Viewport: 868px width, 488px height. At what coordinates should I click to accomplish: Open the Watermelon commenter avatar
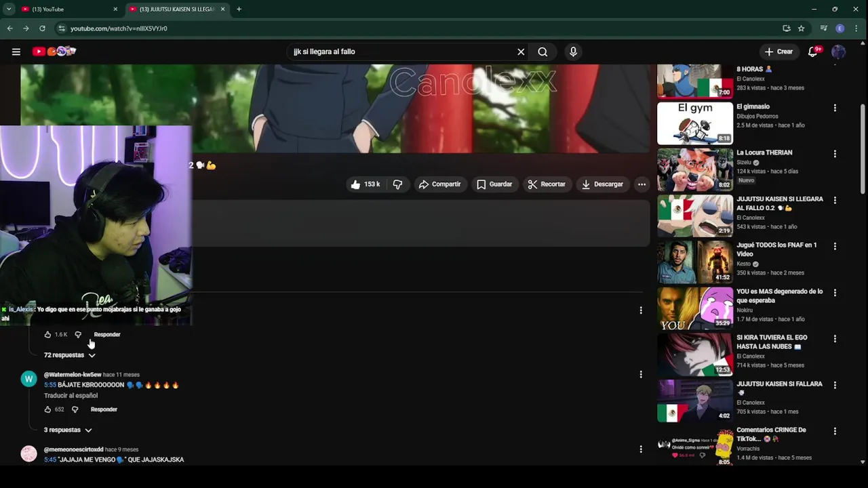tap(28, 379)
